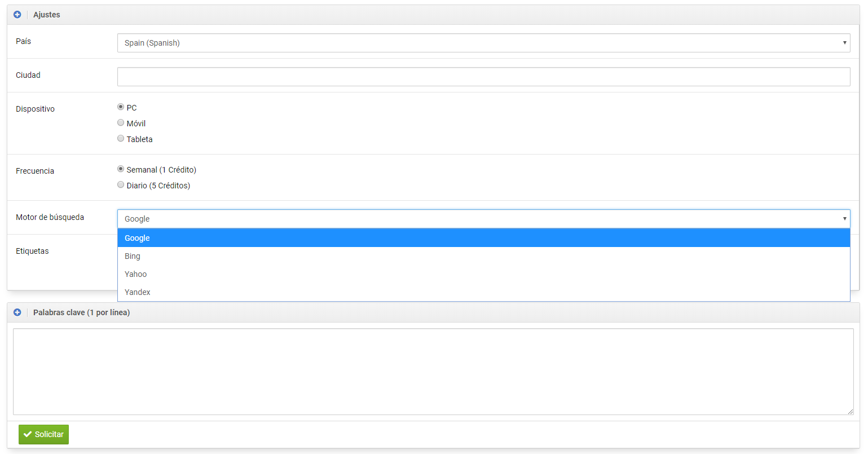Choose the Móvil device option
This screenshot has height=454, width=868.
121,123
